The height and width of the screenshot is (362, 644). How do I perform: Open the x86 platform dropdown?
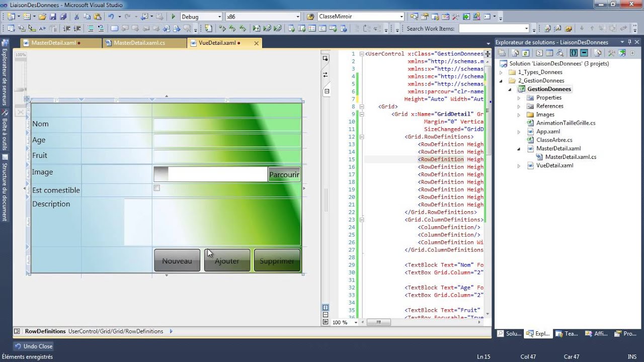pyautogui.click(x=298, y=17)
